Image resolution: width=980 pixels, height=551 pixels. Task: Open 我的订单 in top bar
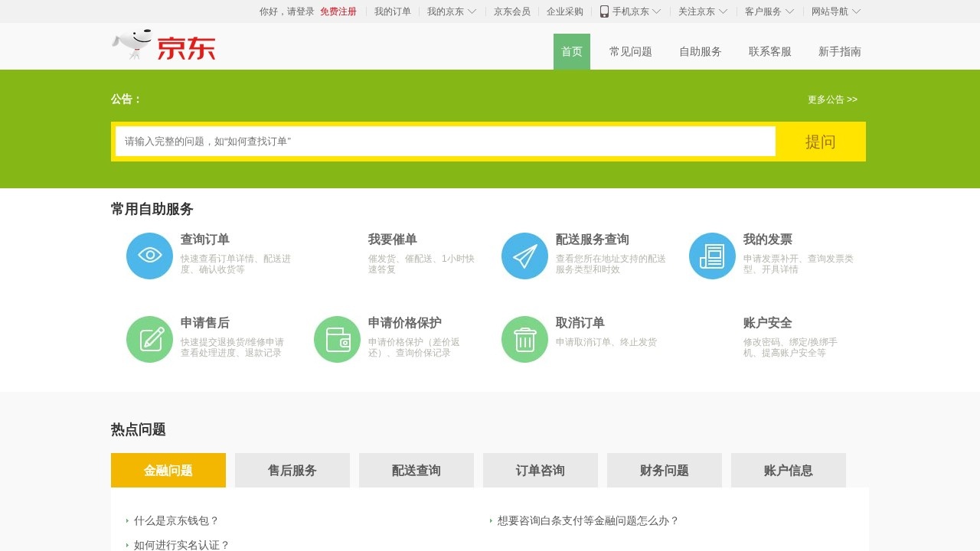[393, 11]
